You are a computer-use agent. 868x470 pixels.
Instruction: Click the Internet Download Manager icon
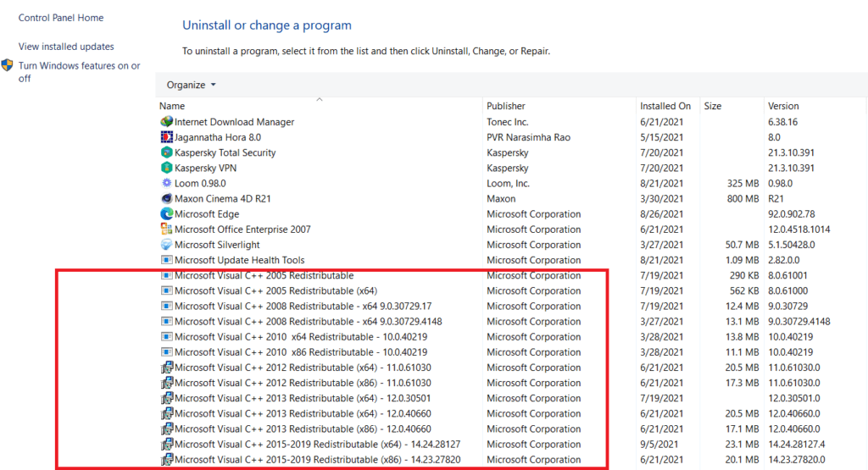pos(167,122)
